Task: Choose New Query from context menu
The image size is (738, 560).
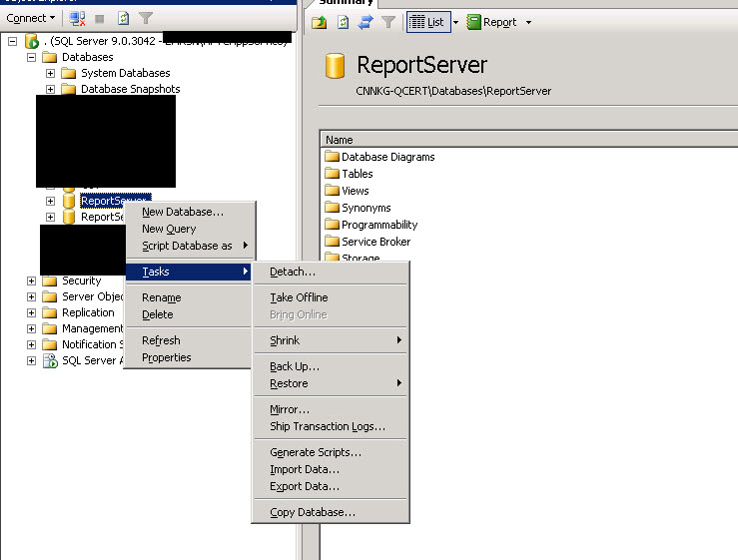Action: [190, 229]
